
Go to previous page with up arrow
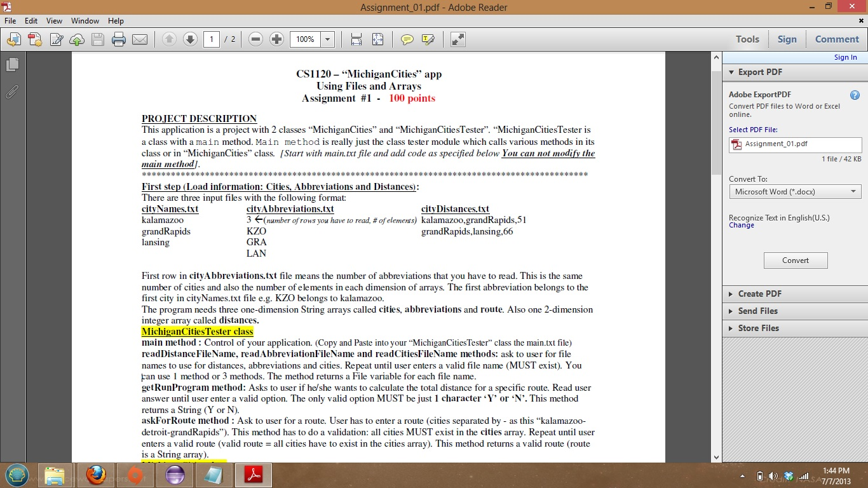pyautogui.click(x=169, y=39)
